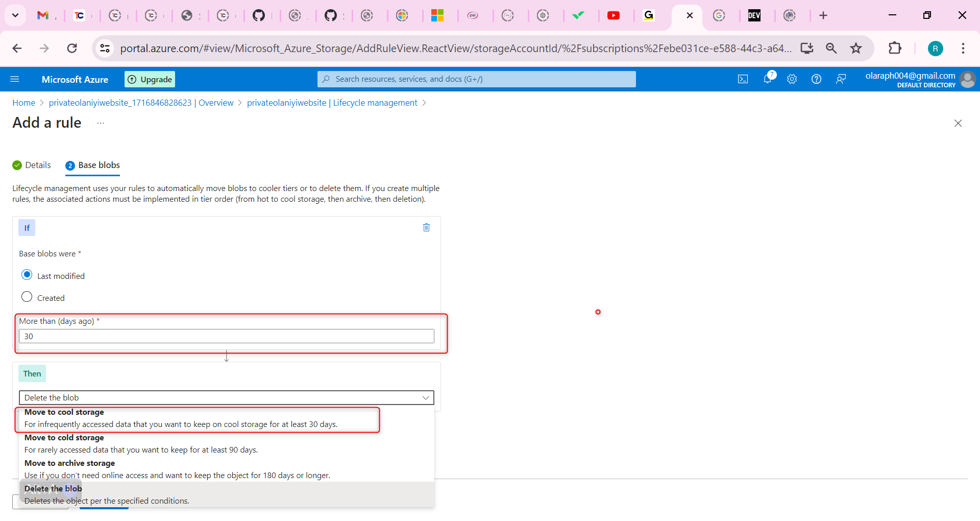
Task: Delete the If condition block with the trash icon
Action: tap(426, 227)
